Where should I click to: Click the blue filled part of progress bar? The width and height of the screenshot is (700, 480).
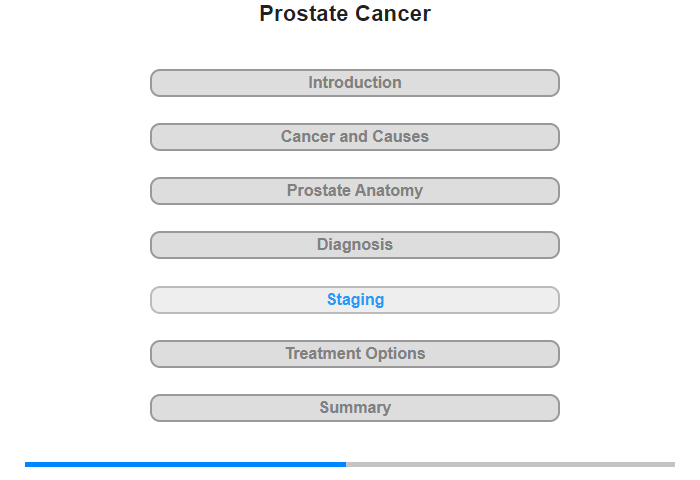click(x=185, y=464)
